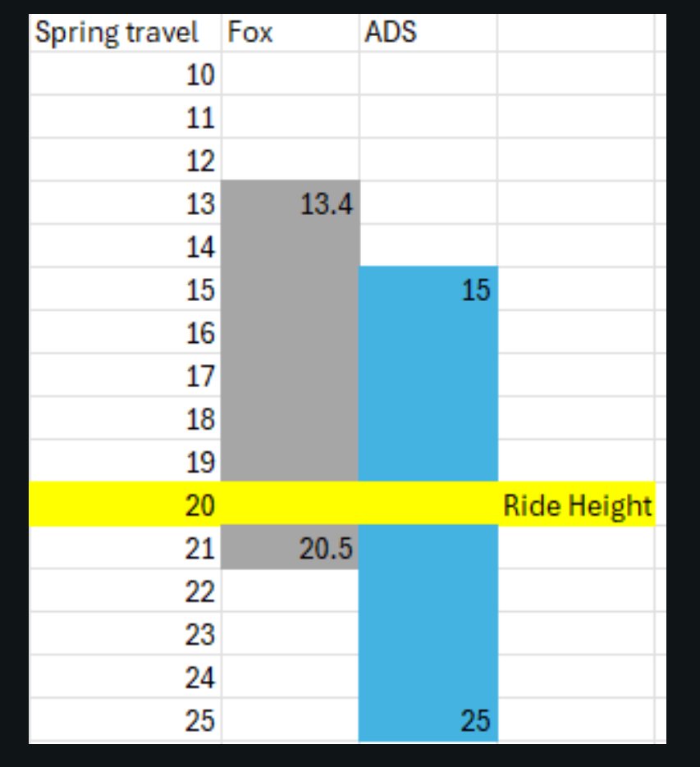Image resolution: width=700 pixels, height=767 pixels.
Task: Select the ADS column header cell
Action: tap(428, 33)
